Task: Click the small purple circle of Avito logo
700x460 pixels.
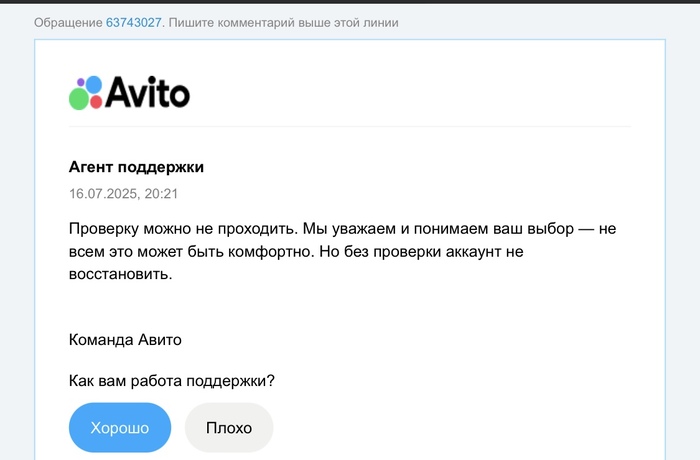Action: tap(82, 81)
